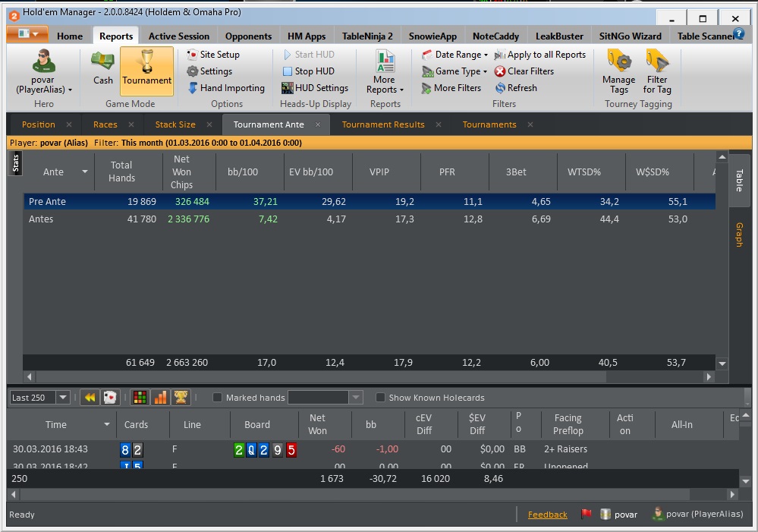Open HM Apps tab

tap(307, 36)
